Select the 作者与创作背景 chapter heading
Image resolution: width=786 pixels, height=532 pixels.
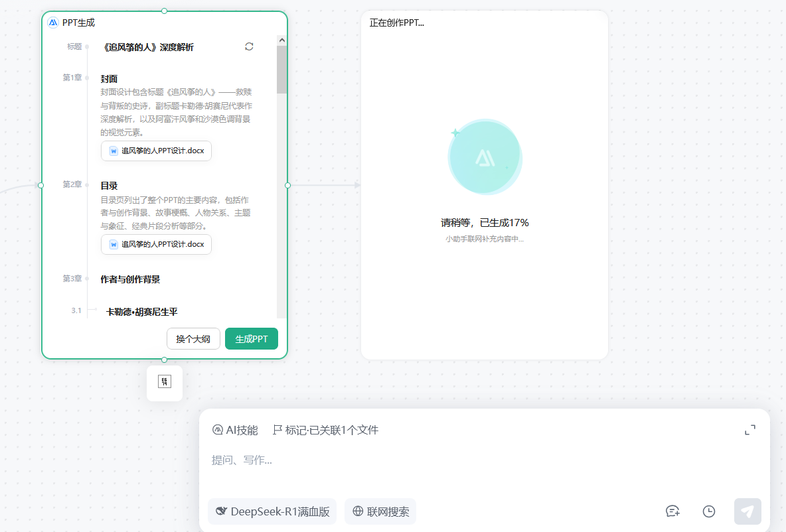(x=130, y=279)
